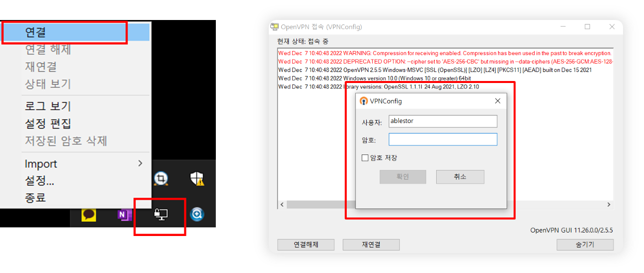This screenshot has height=273, width=644.
Task: Click the 확인 button in VPNConfig
Action: click(403, 176)
